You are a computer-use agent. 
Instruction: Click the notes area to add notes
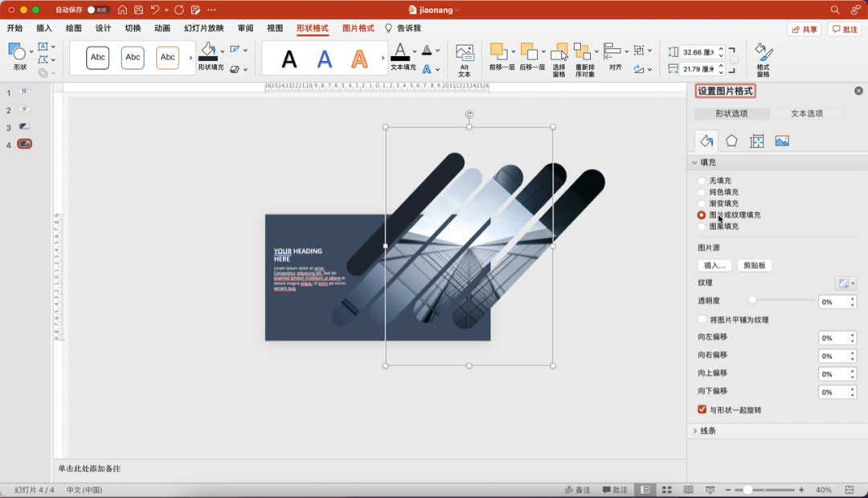click(x=370, y=468)
